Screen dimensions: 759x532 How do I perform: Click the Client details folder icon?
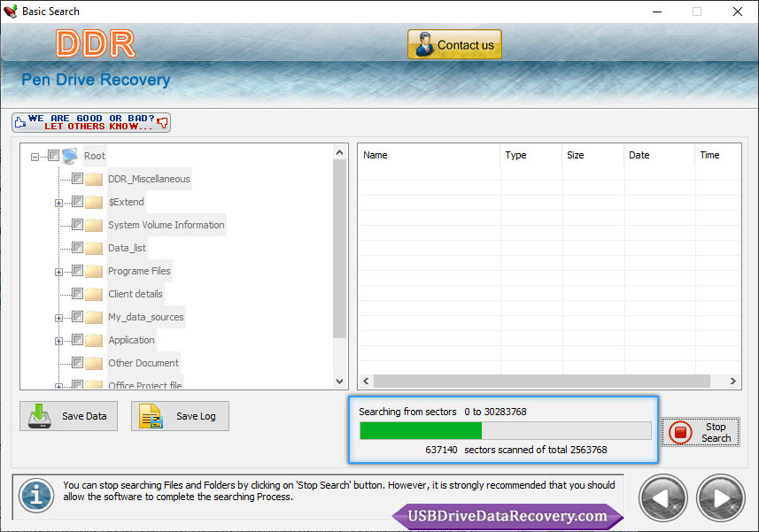tap(93, 294)
